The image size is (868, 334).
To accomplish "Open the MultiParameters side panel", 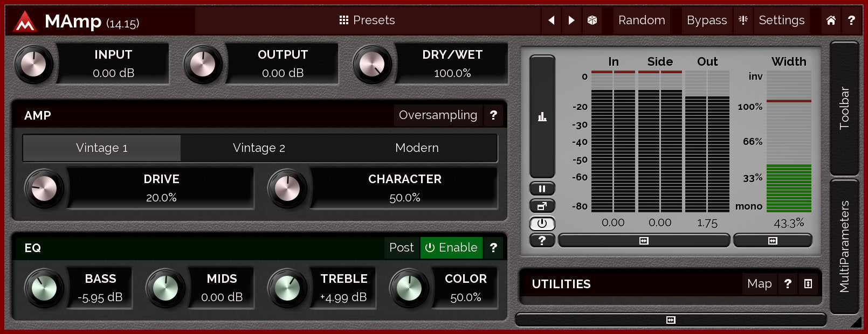I will point(844,247).
